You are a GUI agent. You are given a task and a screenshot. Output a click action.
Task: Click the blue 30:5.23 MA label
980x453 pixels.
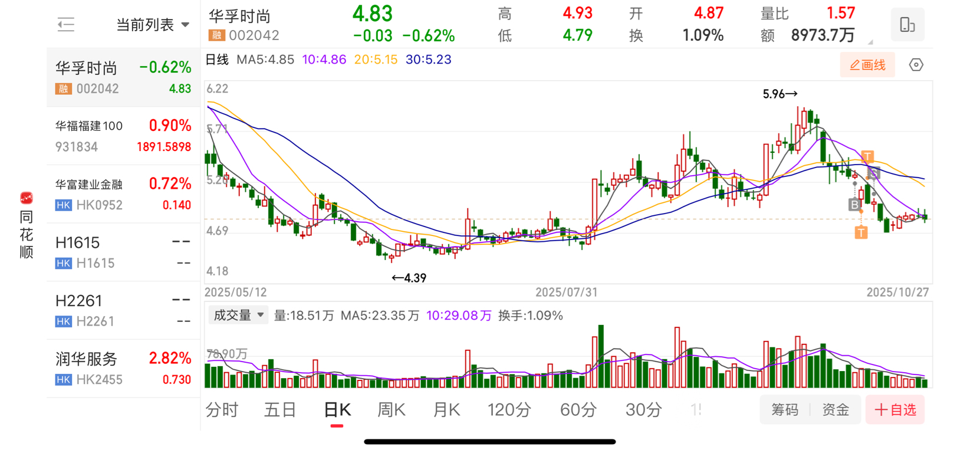428,60
